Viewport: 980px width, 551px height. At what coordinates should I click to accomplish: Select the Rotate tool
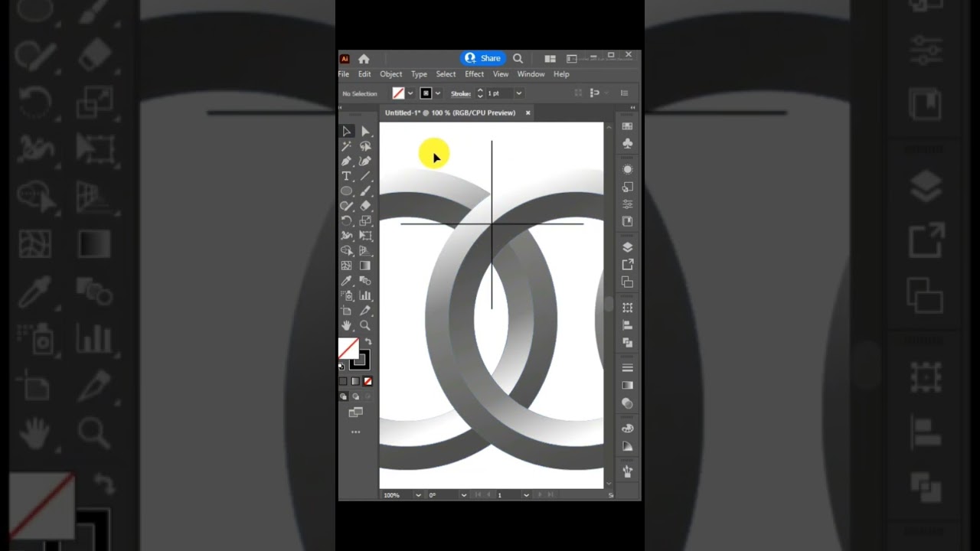coord(347,221)
